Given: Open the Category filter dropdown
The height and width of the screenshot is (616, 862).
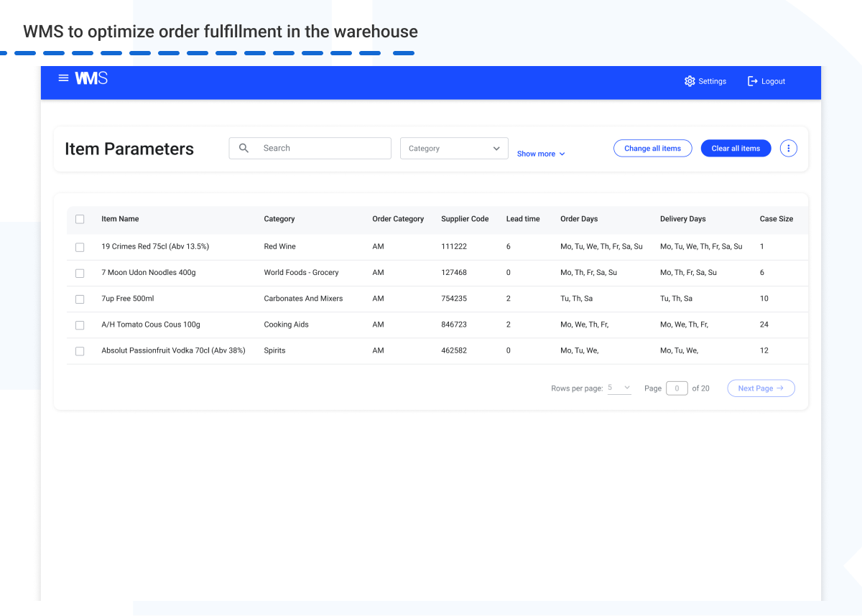Looking at the screenshot, I should click(x=454, y=148).
